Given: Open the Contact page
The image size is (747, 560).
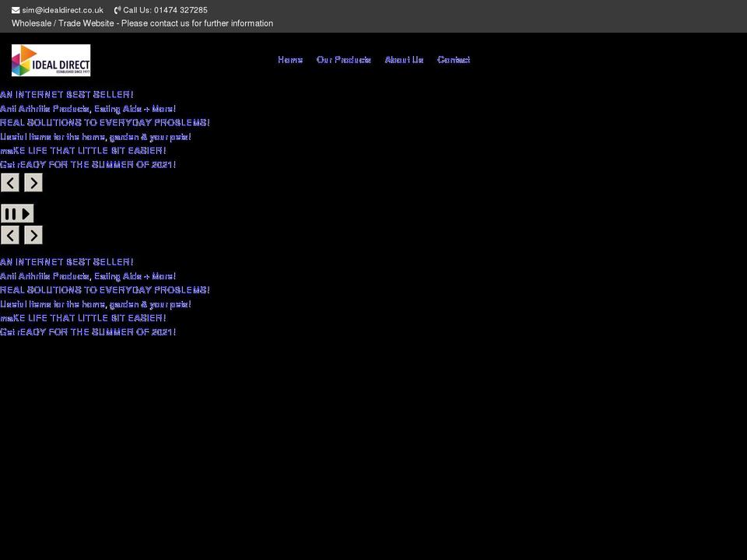Looking at the screenshot, I should 454,60.
